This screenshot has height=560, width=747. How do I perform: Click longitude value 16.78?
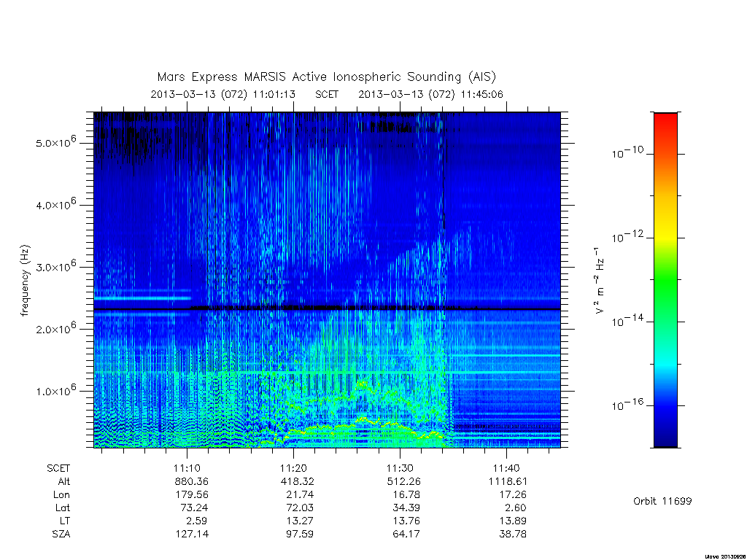tap(406, 495)
